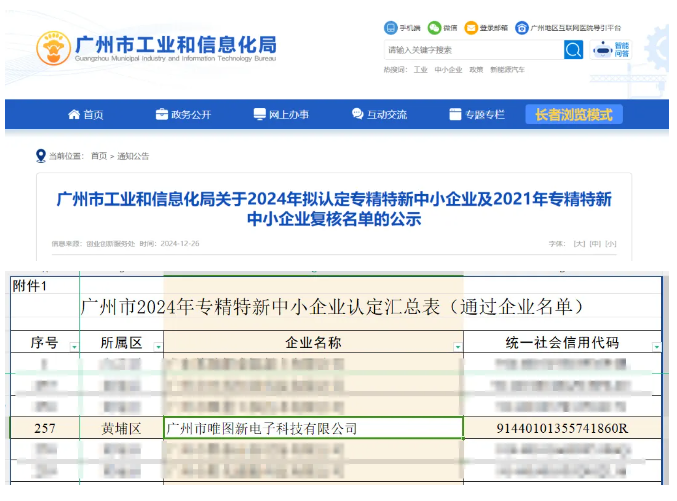Click the 中小企业 hot search link
The height and width of the screenshot is (501, 677).
click(x=448, y=70)
